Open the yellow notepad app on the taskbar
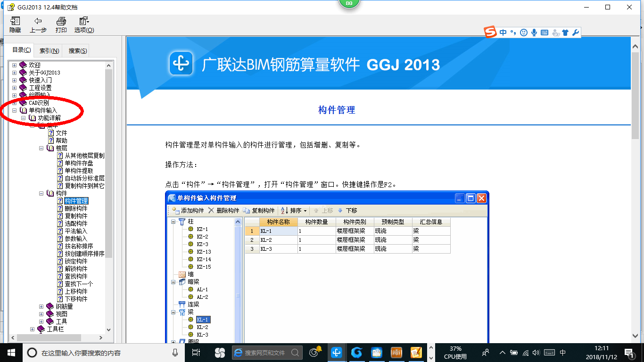Screen dimensions: 644x362 [416, 352]
